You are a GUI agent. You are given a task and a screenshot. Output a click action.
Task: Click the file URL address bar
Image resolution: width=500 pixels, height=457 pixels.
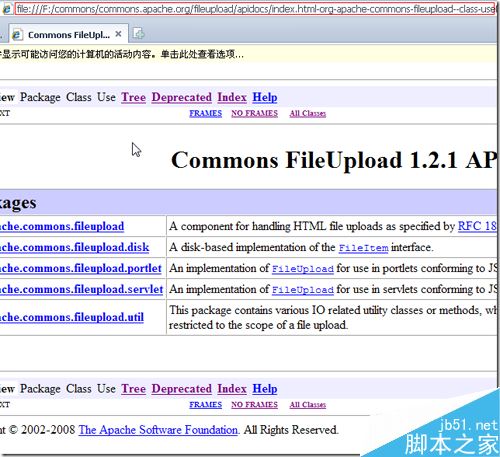(x=255, y=9)
